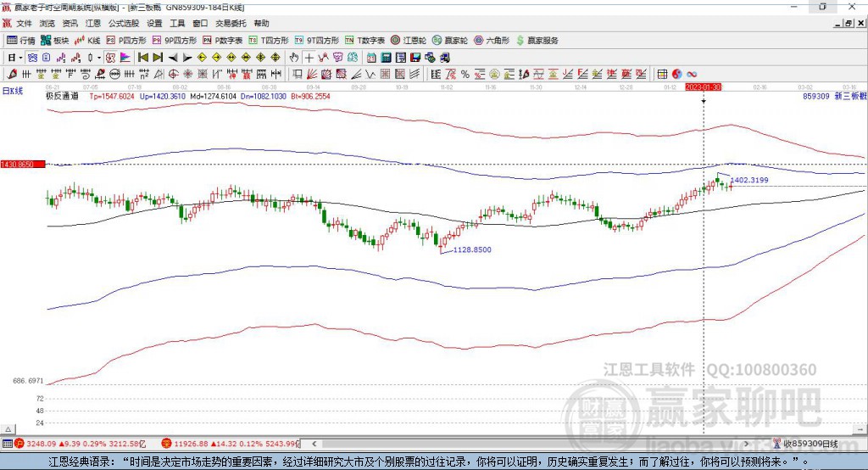Click the red floppy-disk save icon
The height and width of the screenshot is (470, 868).
click(415, 58)
